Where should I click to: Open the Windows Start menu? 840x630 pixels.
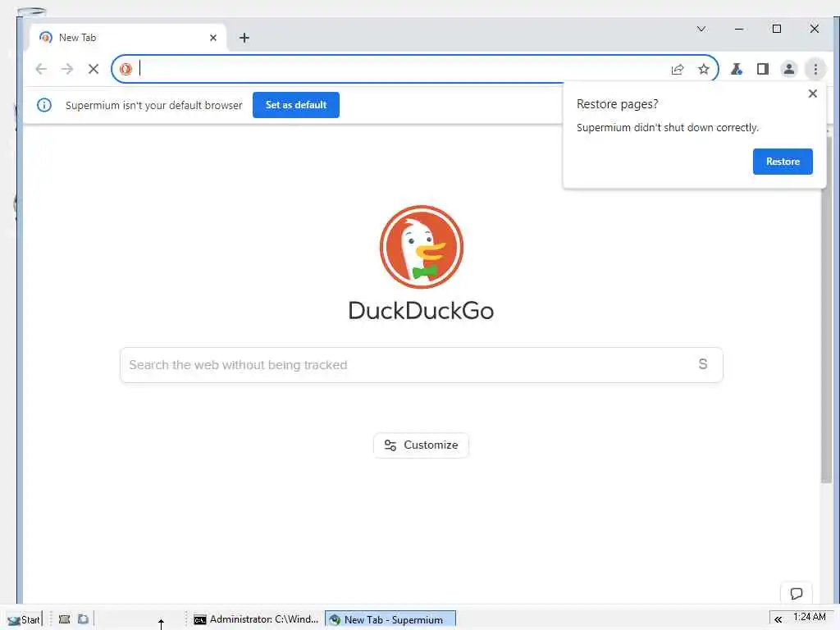tap(24, 620)
